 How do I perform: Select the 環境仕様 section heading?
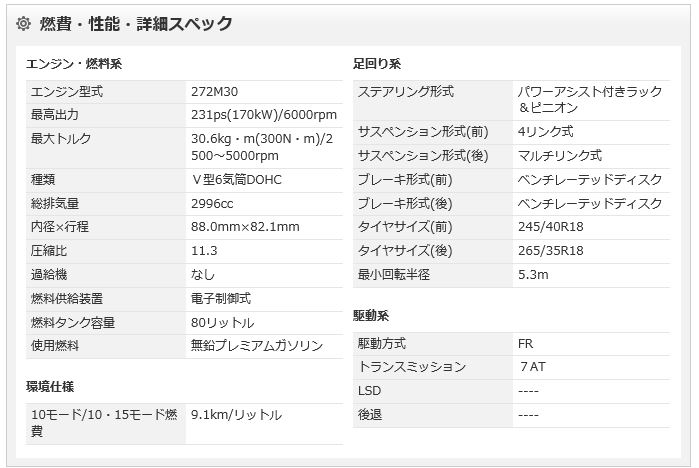[x=50, y=386]
